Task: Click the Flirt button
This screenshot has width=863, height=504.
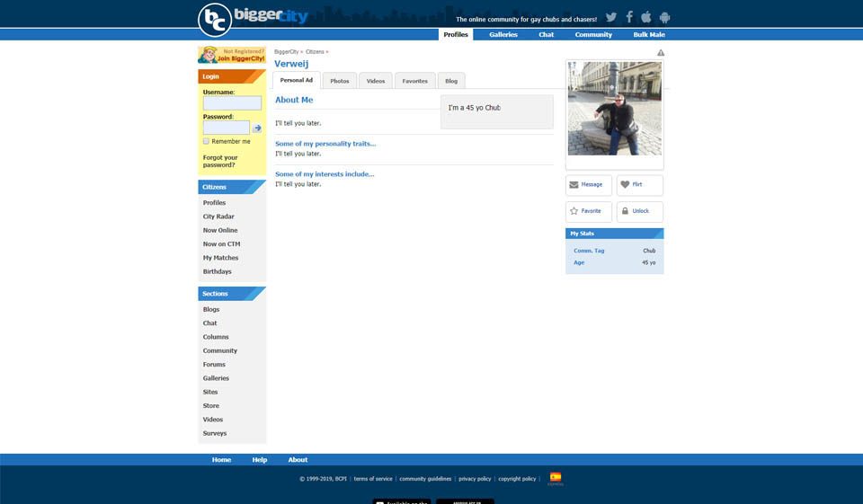Action: (640, 185)
